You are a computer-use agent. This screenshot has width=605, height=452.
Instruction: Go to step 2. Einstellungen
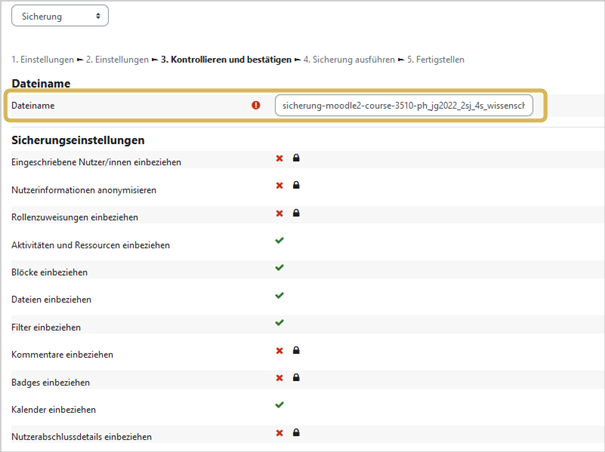117,60
